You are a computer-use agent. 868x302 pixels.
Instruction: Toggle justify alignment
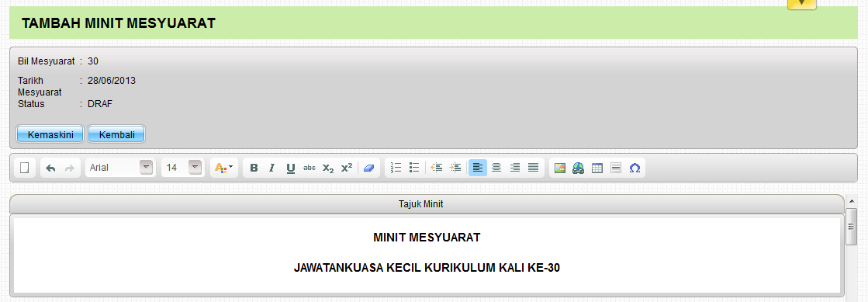534,168
